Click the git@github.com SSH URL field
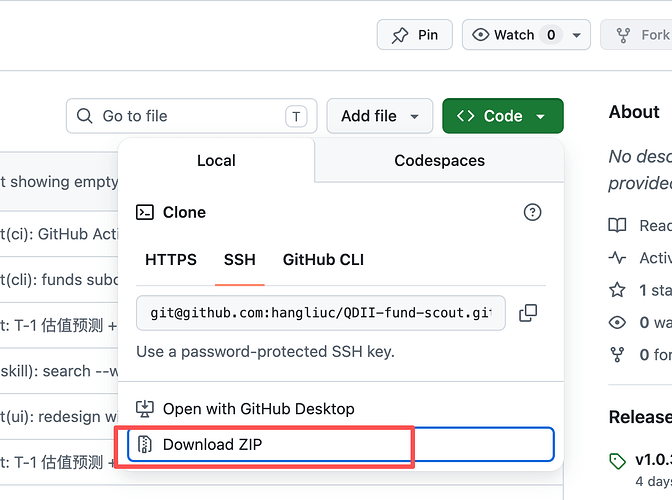 tap(321, 313)
